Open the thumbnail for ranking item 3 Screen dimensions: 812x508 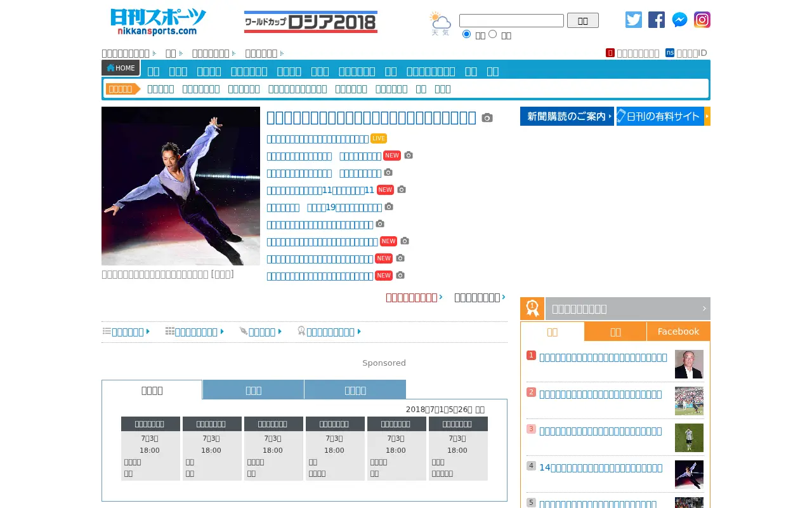click(x=689, y=438)
